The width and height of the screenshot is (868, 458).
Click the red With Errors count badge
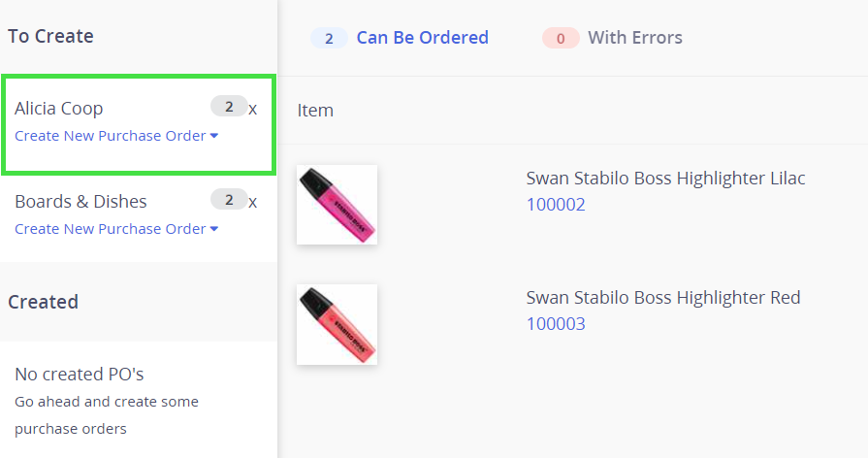click(561, 39)
